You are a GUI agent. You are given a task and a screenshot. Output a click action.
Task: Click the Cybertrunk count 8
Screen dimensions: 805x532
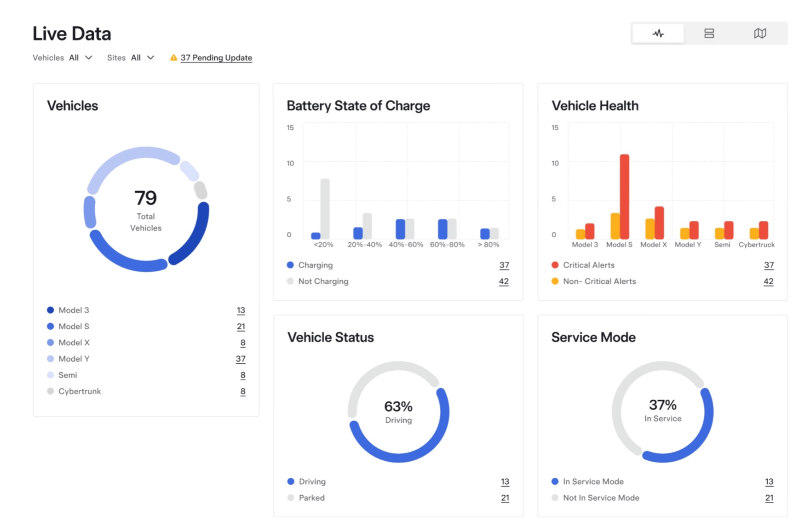243,391
